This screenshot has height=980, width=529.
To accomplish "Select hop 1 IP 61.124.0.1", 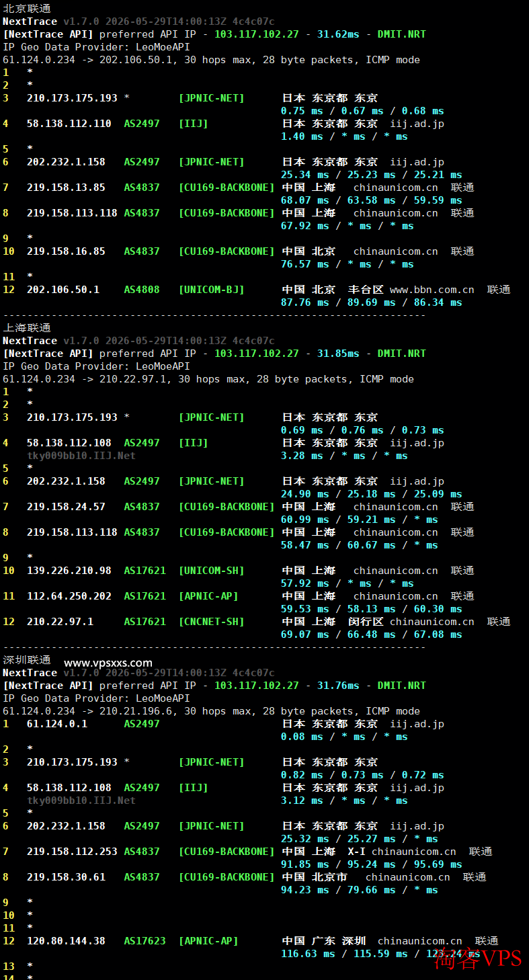I will (57, 724).
